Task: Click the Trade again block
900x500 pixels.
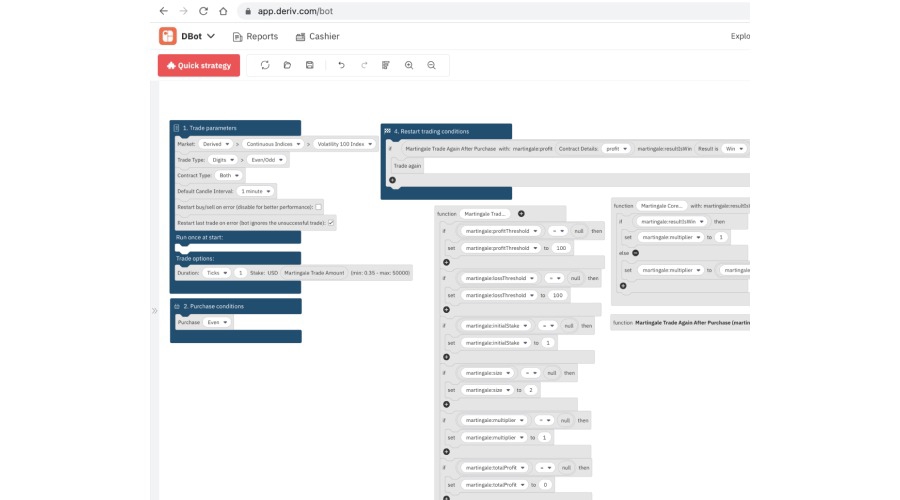Action: point(408,166)
